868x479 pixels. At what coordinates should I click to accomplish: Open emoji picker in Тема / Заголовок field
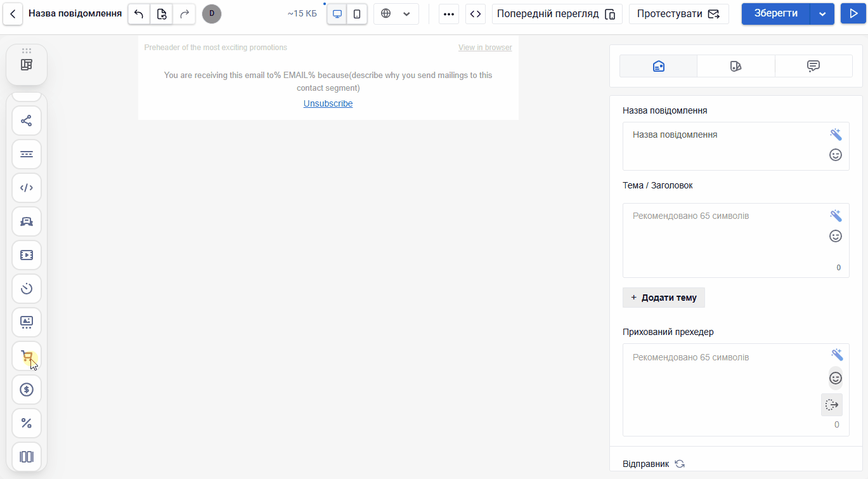836,236
